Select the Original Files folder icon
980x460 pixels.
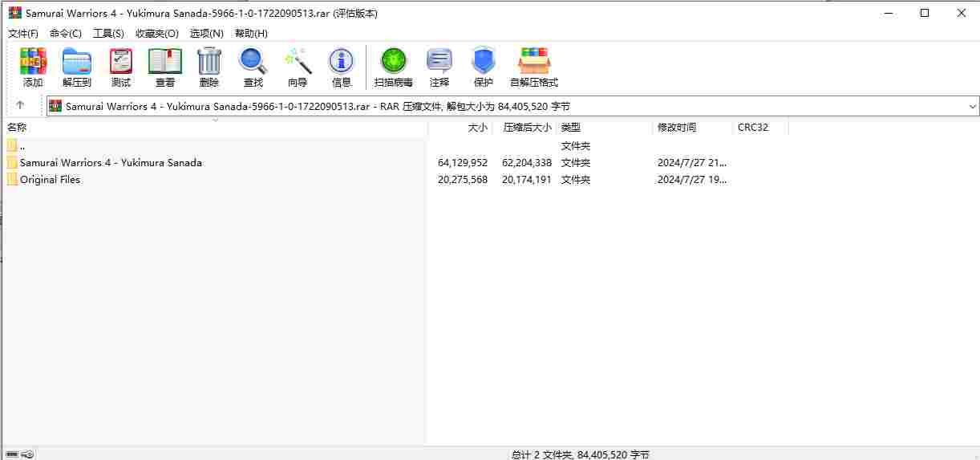[x=12, y=179]
